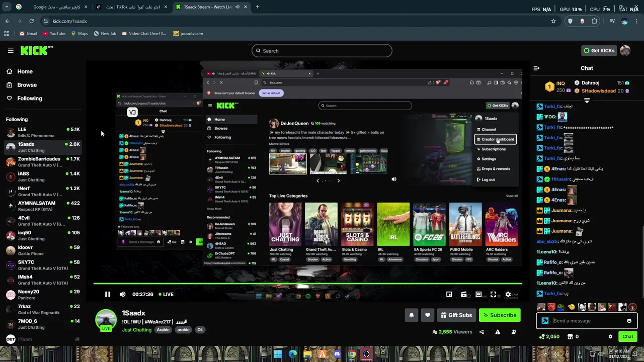
Task: Switch to the TikTok browser tab
Action: coord(133,7)
